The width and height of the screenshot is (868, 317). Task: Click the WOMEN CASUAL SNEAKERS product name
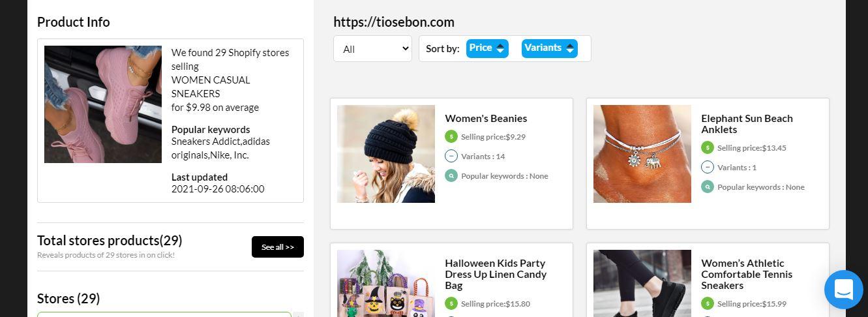point(211,87)
